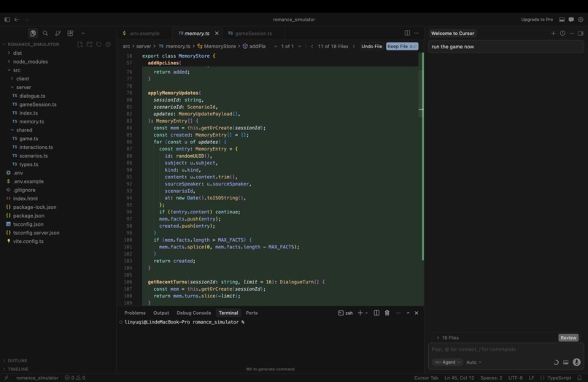Kill terminal with trash icon
This screenshot has width=588, height=382.
point(387,313)
